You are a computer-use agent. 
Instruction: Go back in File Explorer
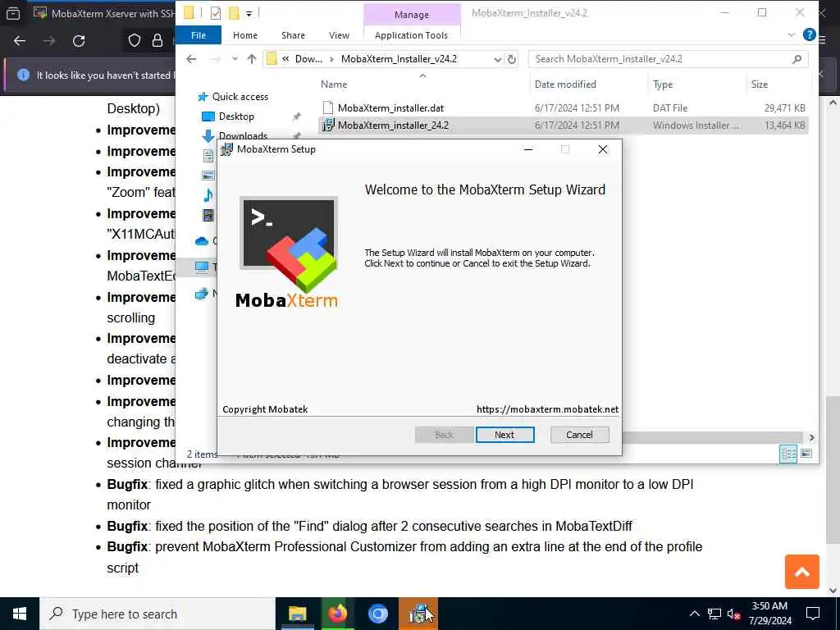pyautogui.click(x=191, y=59)
